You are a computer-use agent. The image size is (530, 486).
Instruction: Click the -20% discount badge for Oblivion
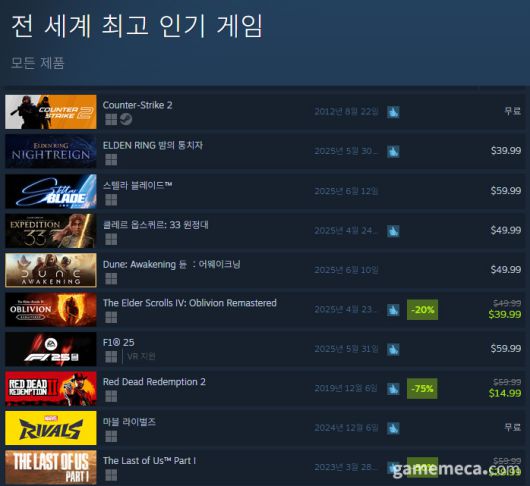tap(422, 310)
